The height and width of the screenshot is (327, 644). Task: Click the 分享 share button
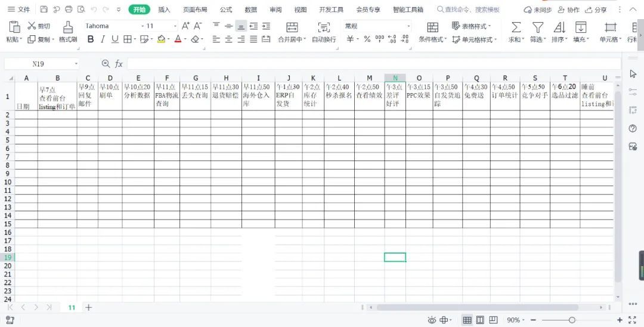tap(596, 10)
